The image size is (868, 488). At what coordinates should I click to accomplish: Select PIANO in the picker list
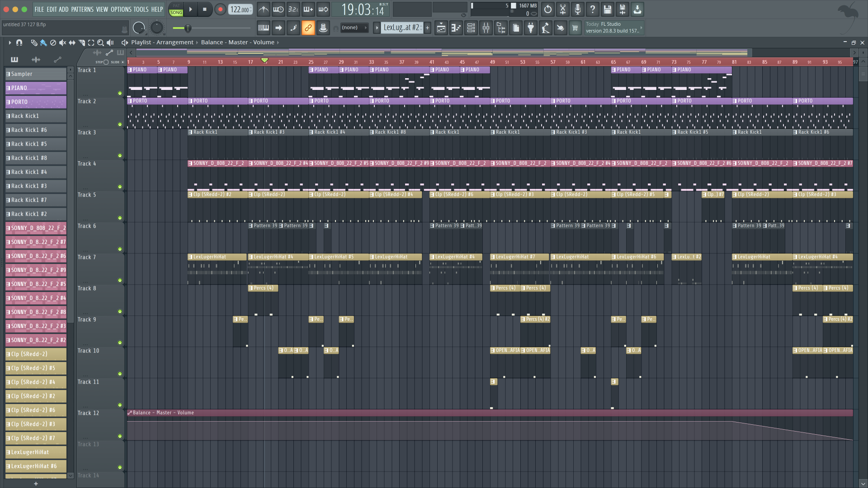[36, 88]
